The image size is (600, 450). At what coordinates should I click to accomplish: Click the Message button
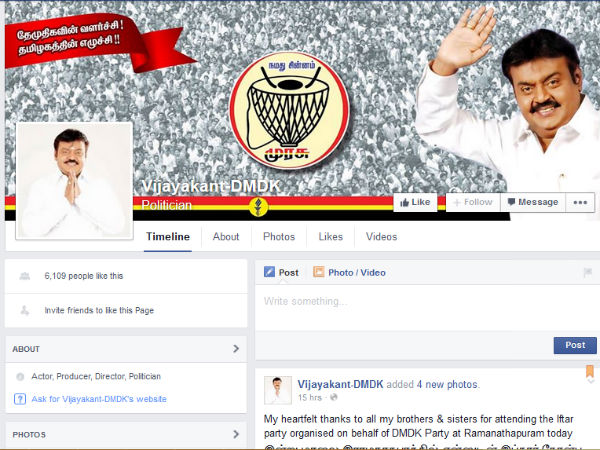(x=532, y=202)
